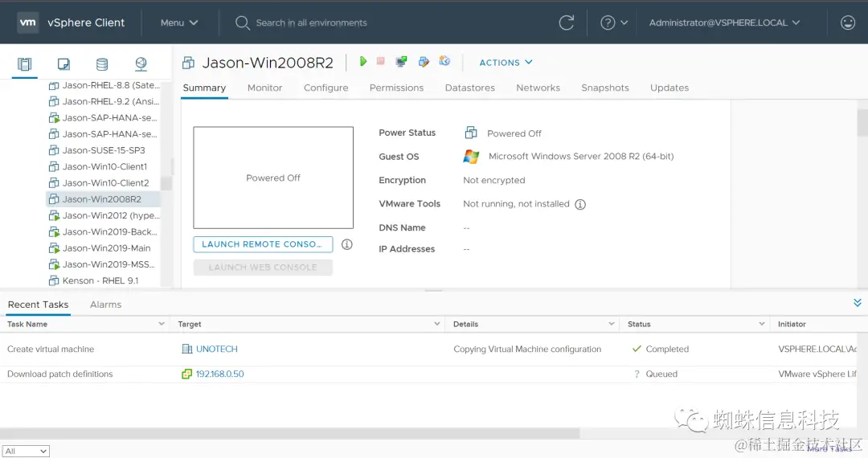Click the Initiator column header
Image resolution: width=868 pixels, height=458 pixels.
pyautogui.click(x=792, y=324)
